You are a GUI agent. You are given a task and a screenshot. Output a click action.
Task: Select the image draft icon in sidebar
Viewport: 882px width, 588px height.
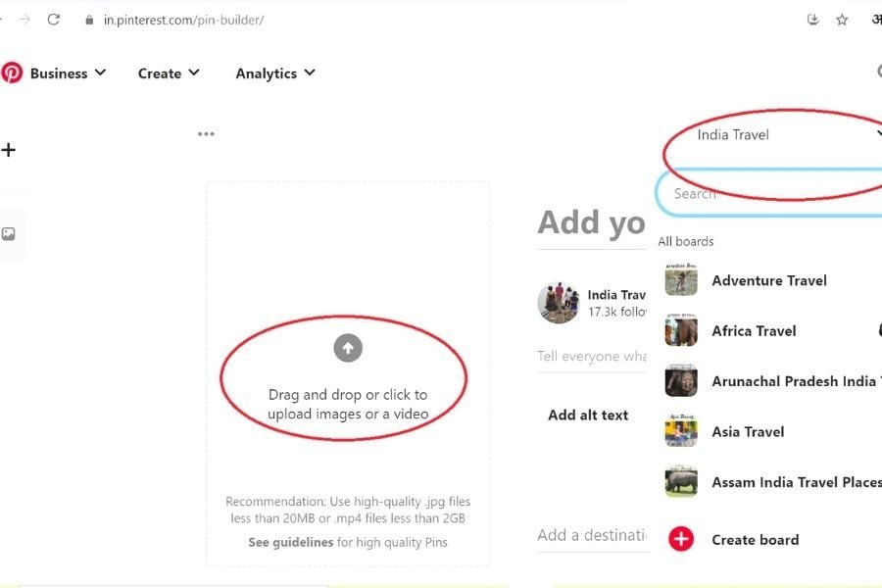(x=9, y=234)
